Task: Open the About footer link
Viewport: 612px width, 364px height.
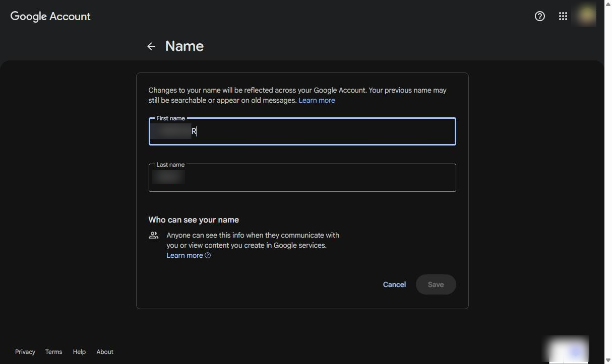Action: click(105, 352)
